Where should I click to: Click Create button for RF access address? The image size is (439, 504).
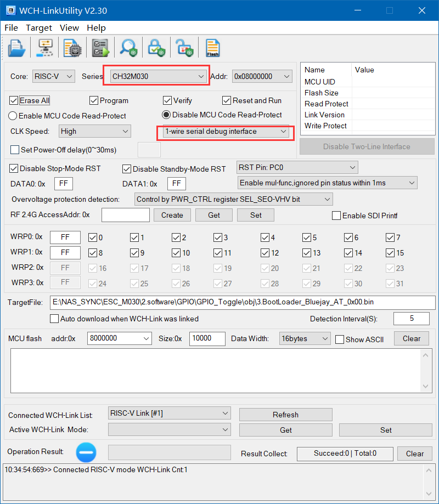point(172,215)
